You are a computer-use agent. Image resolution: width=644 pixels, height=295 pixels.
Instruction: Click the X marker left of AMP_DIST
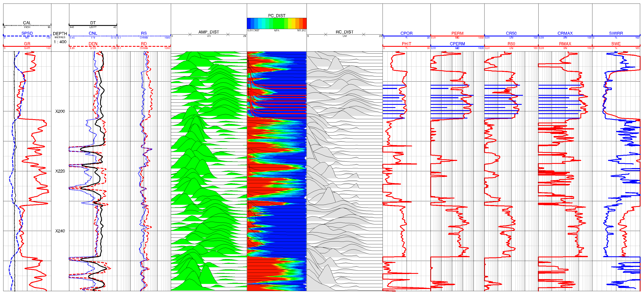point(190,34)
